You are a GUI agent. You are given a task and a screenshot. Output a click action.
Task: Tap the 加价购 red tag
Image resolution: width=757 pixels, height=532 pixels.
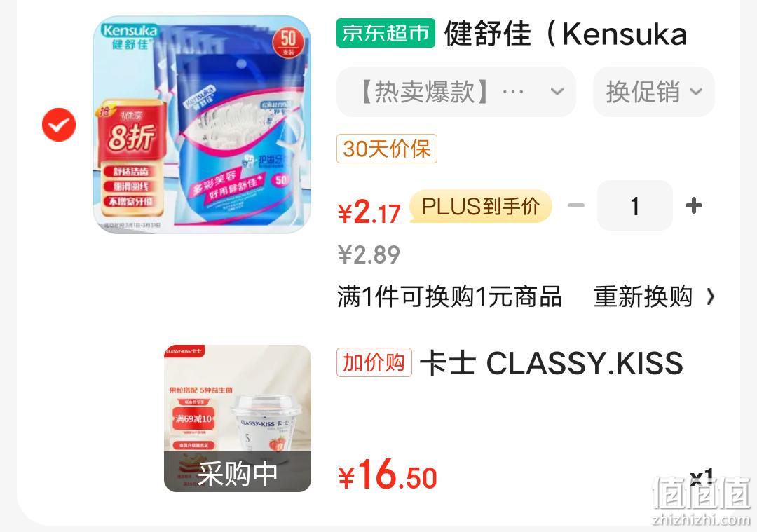(x=374, y=362)
